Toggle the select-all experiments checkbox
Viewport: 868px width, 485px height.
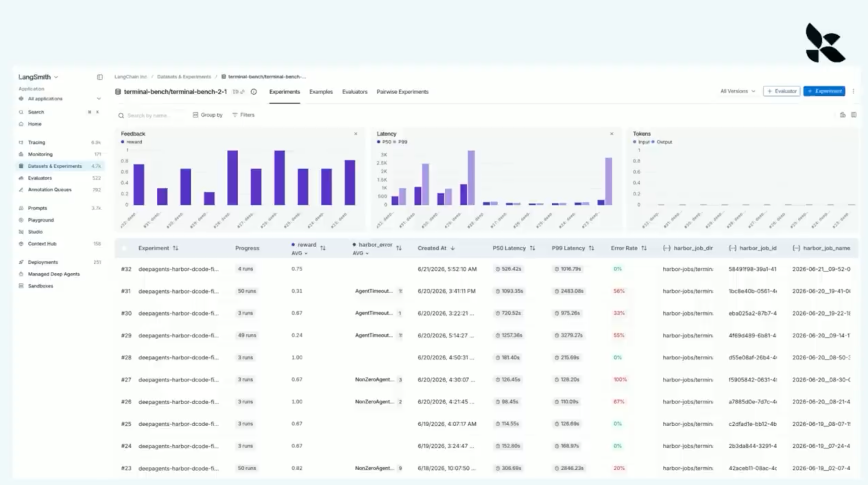coord(124,248)
